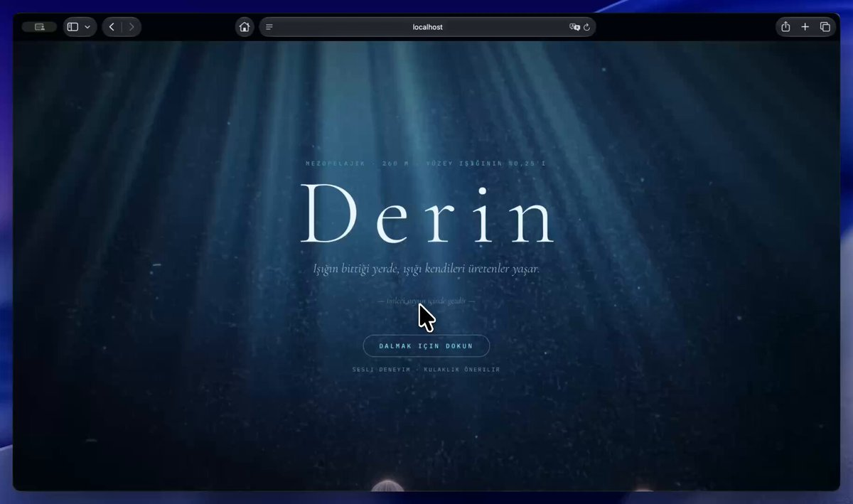Click the "DALMAK İÇİN DOKUN" button
The width and height of the screenshot is (853, 504).
tap(426, 346)
